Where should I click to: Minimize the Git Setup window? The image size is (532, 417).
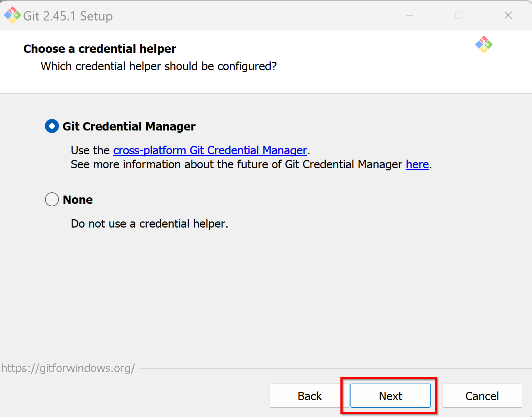pyautogui.click(x=409, y=15)
